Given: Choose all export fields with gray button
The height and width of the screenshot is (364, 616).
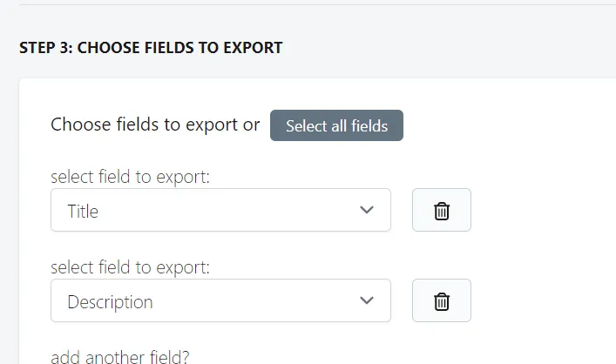Looking at the screenshot, I should 336,125.
